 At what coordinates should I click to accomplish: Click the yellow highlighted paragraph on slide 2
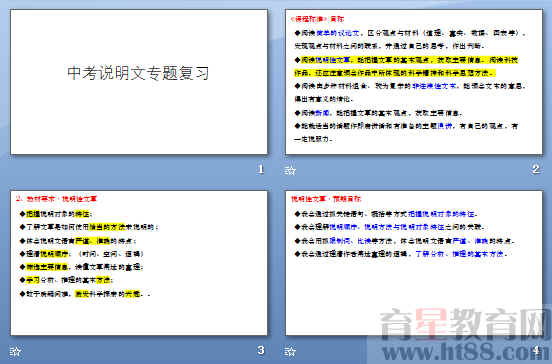pos(407,67)
